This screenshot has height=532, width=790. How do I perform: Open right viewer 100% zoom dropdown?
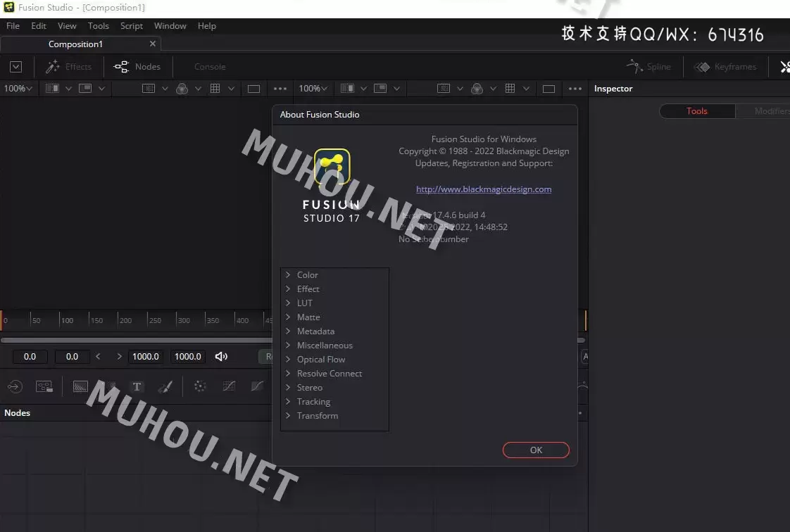point(313,89)
